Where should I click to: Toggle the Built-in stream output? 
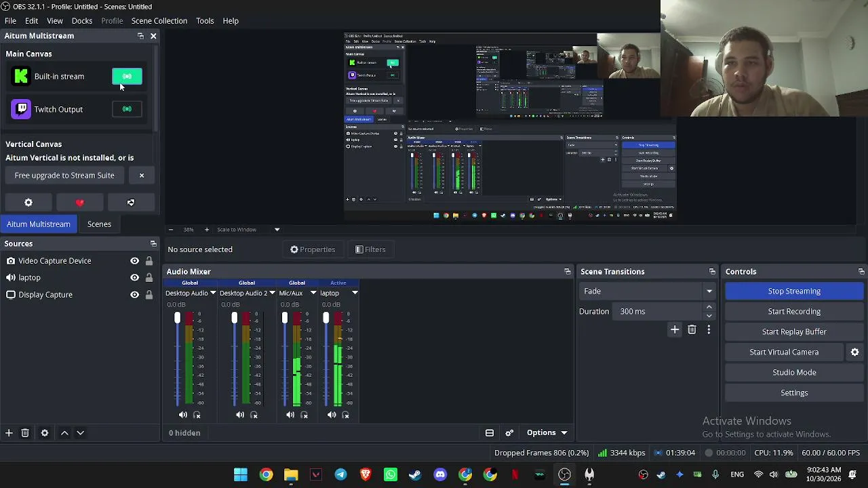click(x=127, y=77)
